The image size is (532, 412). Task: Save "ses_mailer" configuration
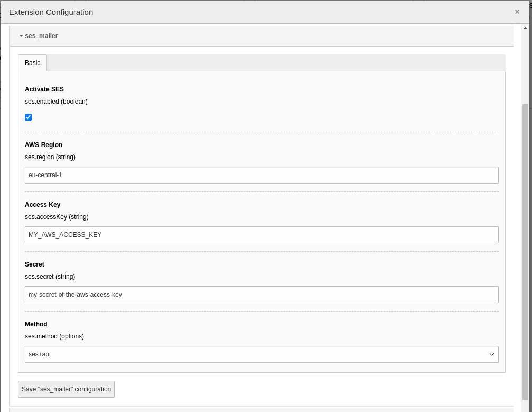point(66,389)
